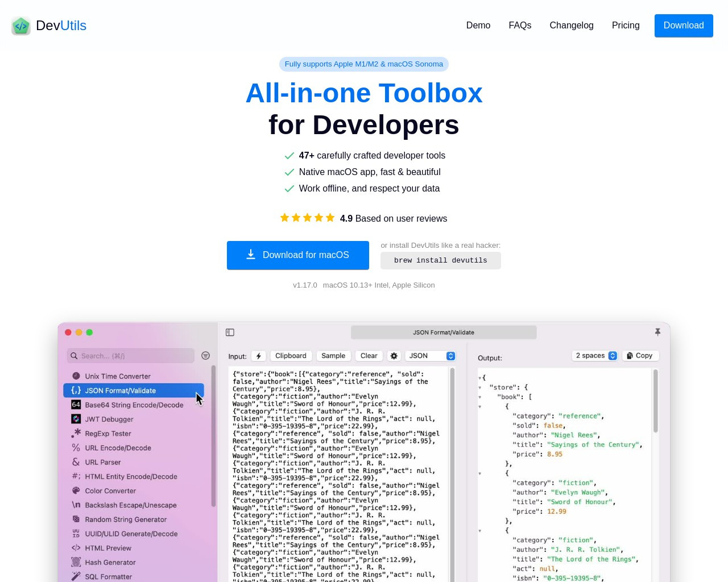Click the Download button in header
The width and height of the screenshot is (728, 582).
(x=684, y=26)
